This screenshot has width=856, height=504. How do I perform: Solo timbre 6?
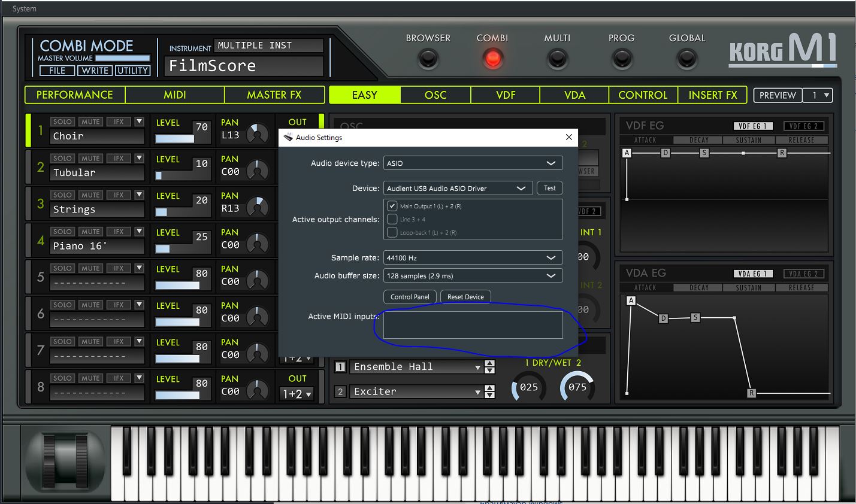click(62, 305)
